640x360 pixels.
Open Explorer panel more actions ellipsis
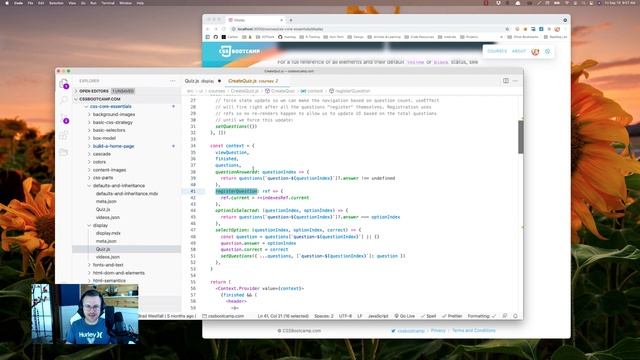tap(173, 81)
